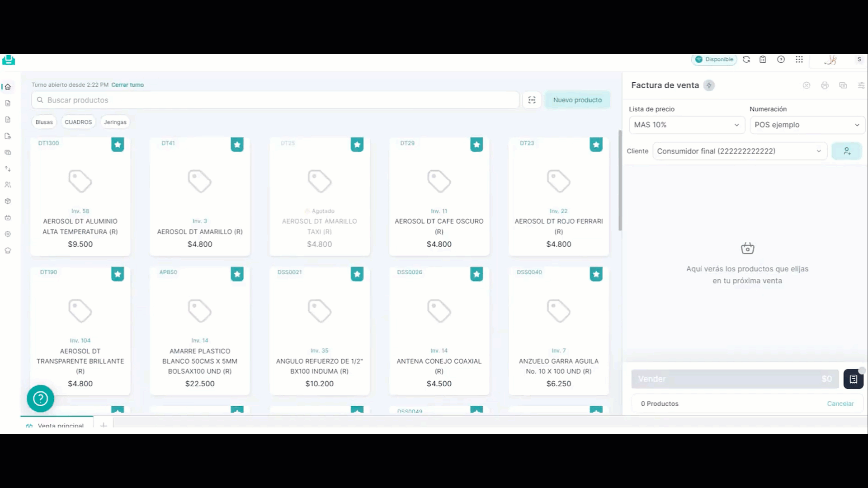Click the percent discount badge icon
Viewport: 868px width, 488px height.
pyautogui.click(x=807, y=85)
